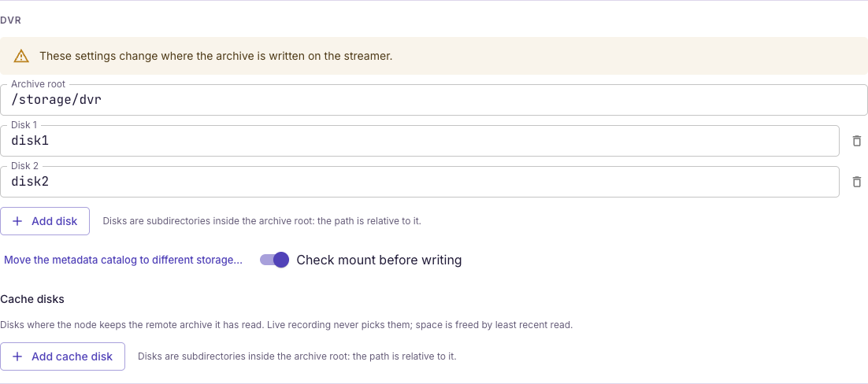Viewport: 868px width, 384px height.
Task: Open 'Move the metadata catalog to different storage' link
Action: 123,260
